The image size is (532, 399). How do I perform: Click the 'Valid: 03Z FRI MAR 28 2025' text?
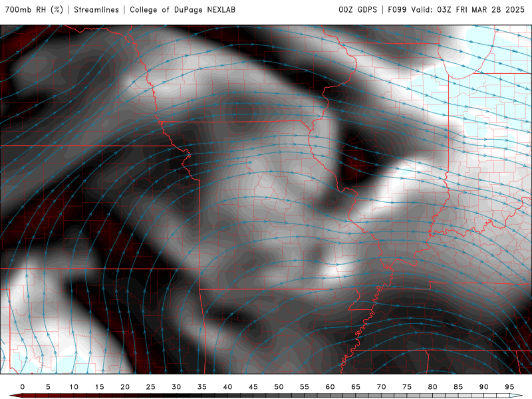click(468, 10)
